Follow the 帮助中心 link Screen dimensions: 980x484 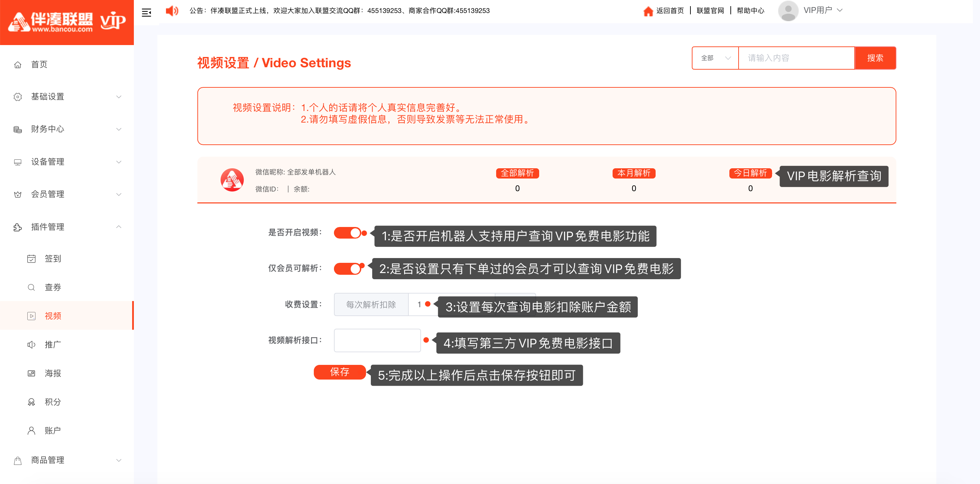(x=751, y=11)
